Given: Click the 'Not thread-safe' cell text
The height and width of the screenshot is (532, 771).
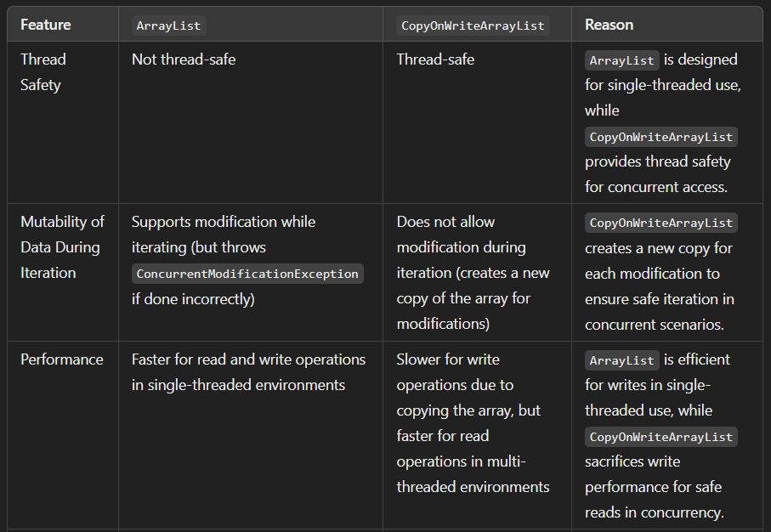Looking at the screenshot, I should coord(184,59).
